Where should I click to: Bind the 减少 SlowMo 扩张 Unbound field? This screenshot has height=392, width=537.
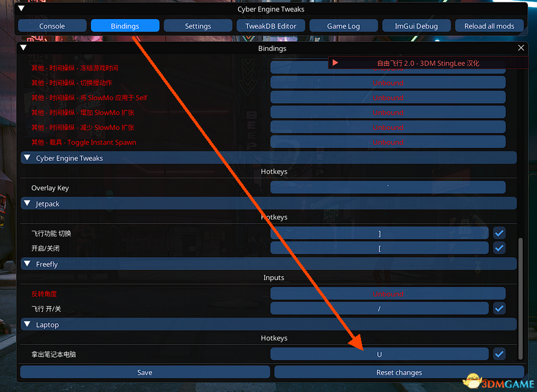[x=388, y=127]
